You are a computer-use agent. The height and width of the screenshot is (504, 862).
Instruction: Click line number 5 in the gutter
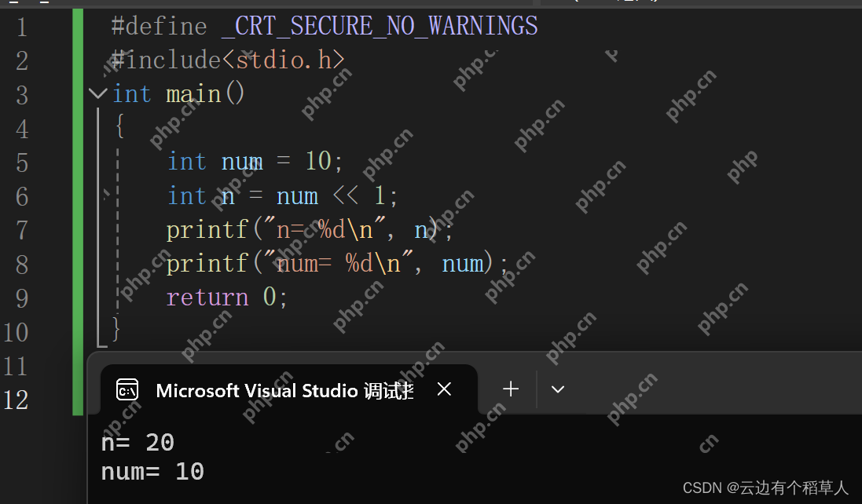[x=22, y=163]
